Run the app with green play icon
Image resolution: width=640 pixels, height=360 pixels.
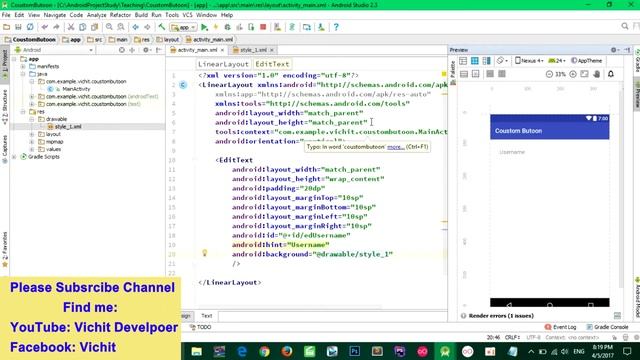[x=204, y=27]
